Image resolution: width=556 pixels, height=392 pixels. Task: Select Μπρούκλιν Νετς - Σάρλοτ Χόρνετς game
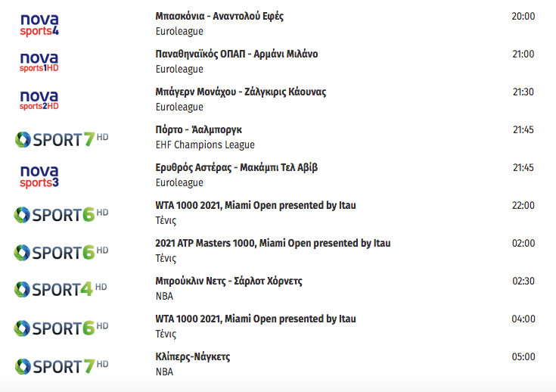(x=228, y=282)
